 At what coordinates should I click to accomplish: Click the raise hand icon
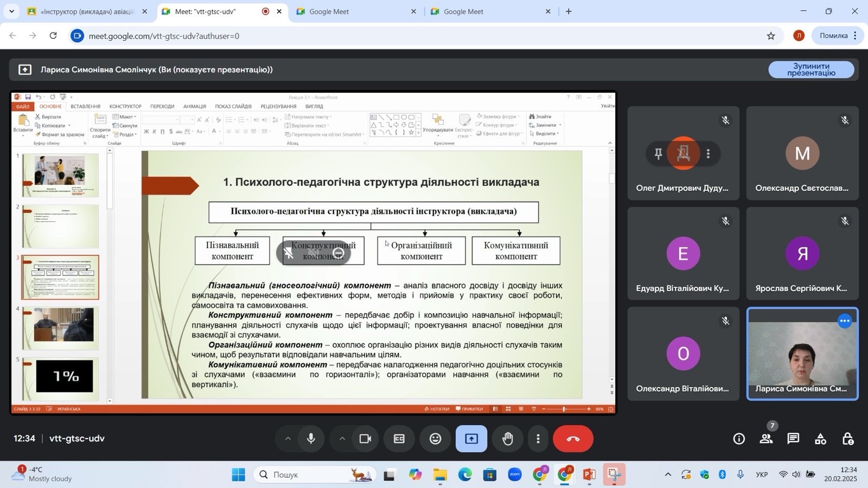(507, 439)
